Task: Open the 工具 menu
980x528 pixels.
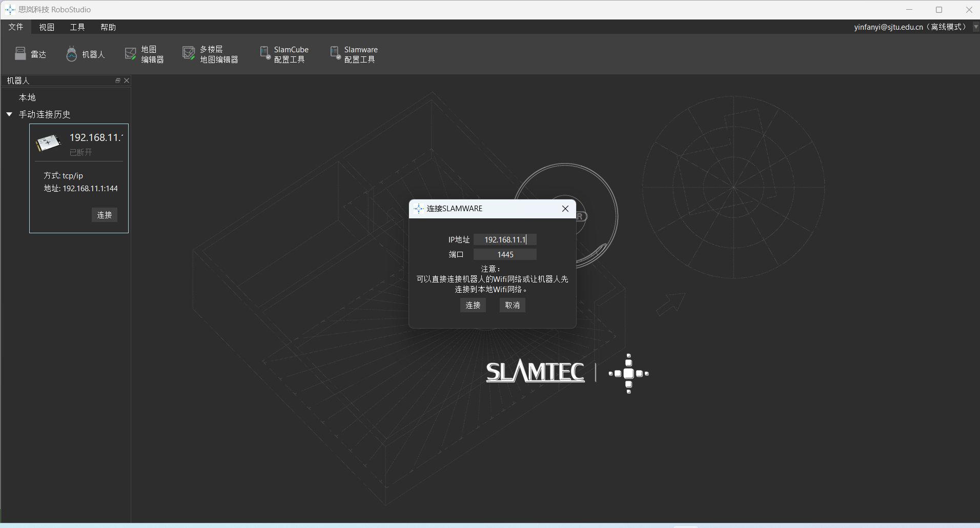Action: pyautogui.click(x=77, y=27)
